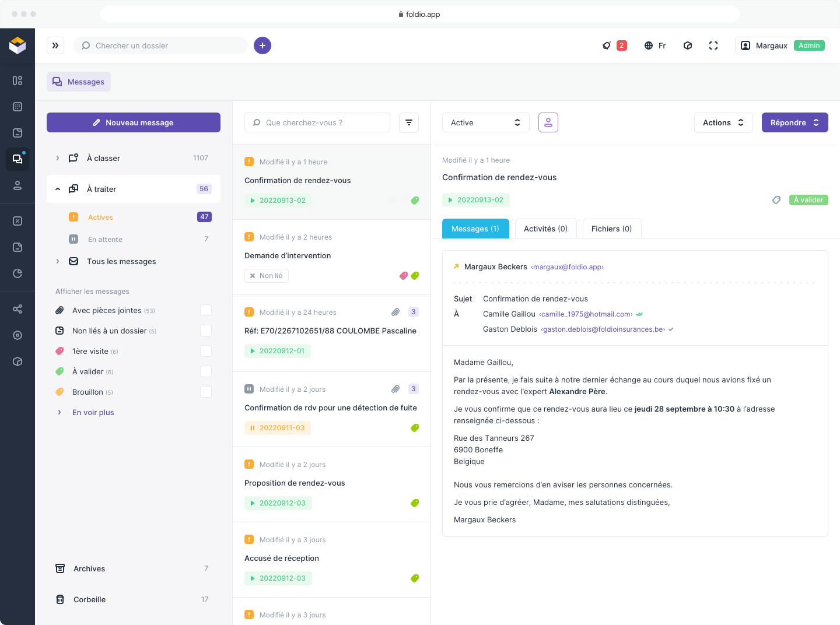Viewport: 840px width, 625px height.
Task: Switch to Activités (0) tab
Action: point(545,229)
